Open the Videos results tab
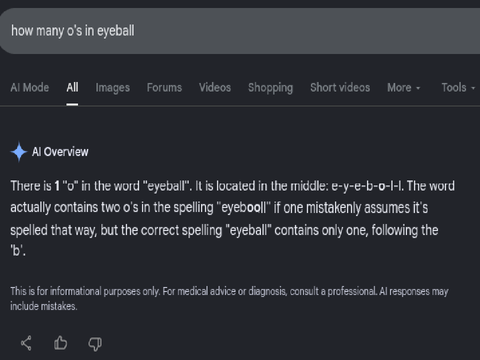The image size is (480, 360). click(215, 88)
